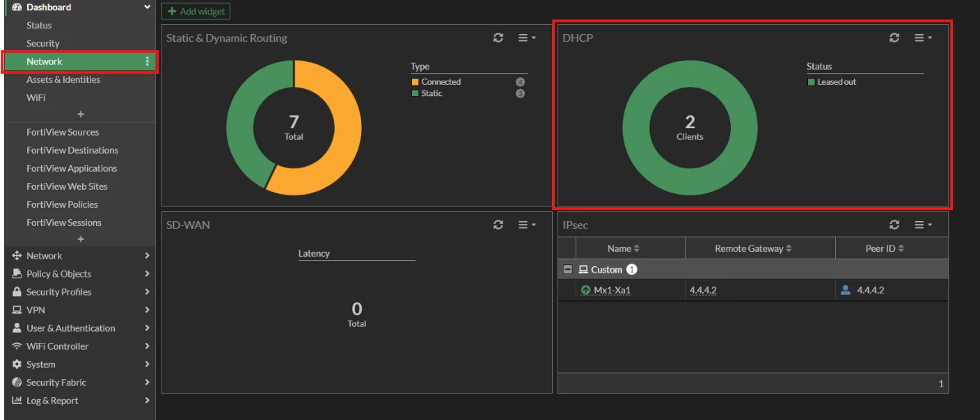This screenshot has height=420, width=980.
Task: Expand the Log & Report menu
Action: 80,401
